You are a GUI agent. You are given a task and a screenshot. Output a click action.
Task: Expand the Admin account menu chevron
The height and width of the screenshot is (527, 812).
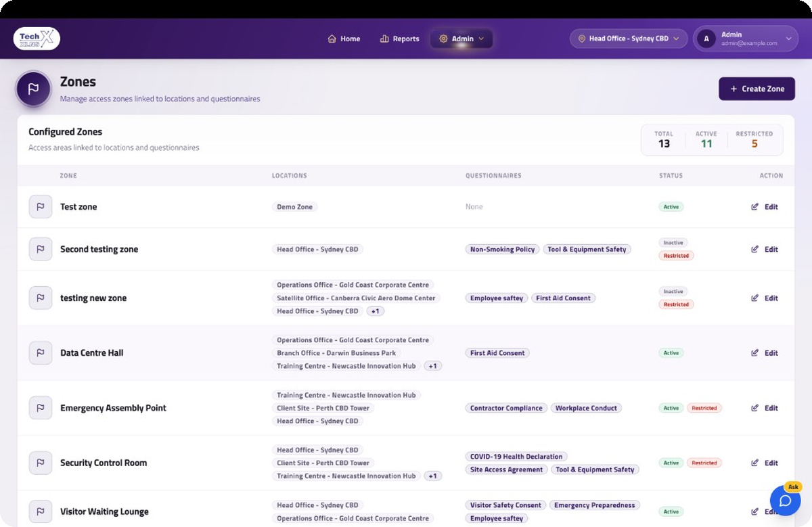coord(788,39)
